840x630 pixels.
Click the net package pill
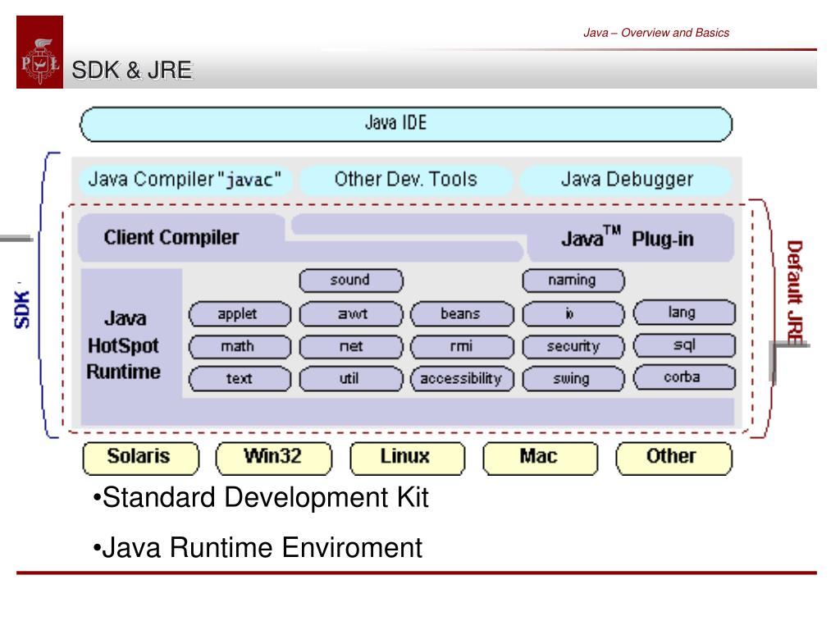(x=351, y=347)
